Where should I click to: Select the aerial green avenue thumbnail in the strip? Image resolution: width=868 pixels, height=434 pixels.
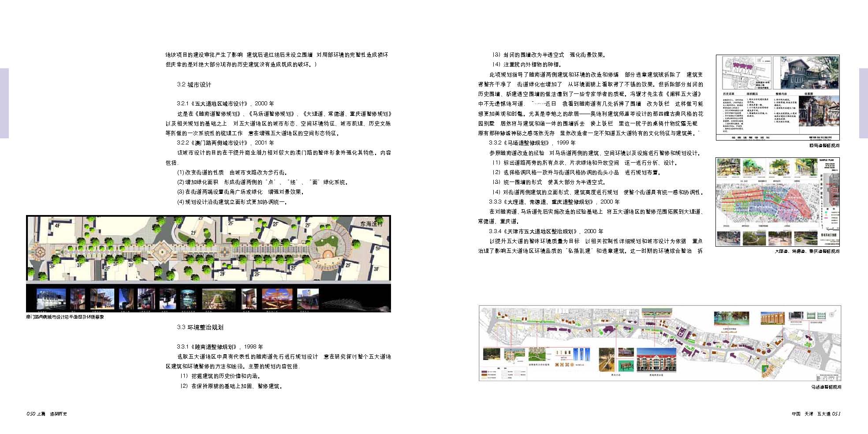coord(219,299)
